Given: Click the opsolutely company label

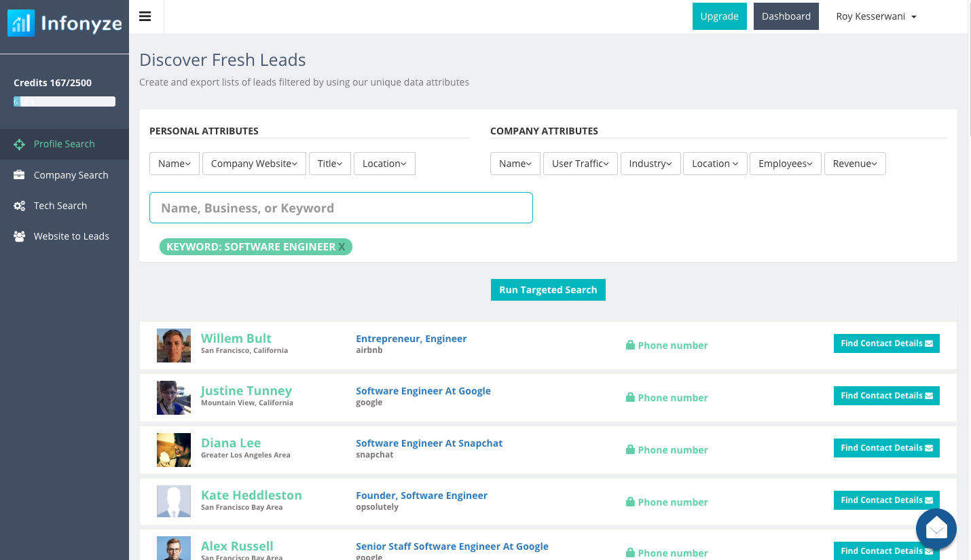Looking at the screenshot, I should pos(378,507).
